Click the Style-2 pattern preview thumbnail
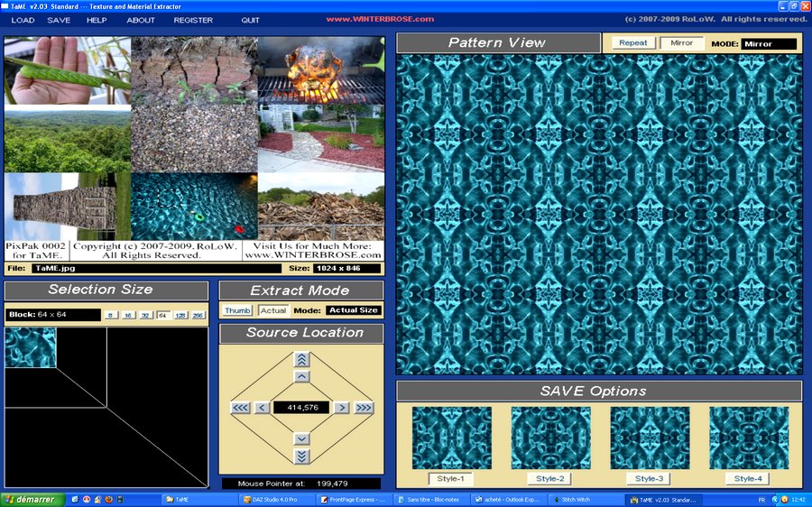Image resolution: width=812 pixels, height=507 pixels. point(550,438)
